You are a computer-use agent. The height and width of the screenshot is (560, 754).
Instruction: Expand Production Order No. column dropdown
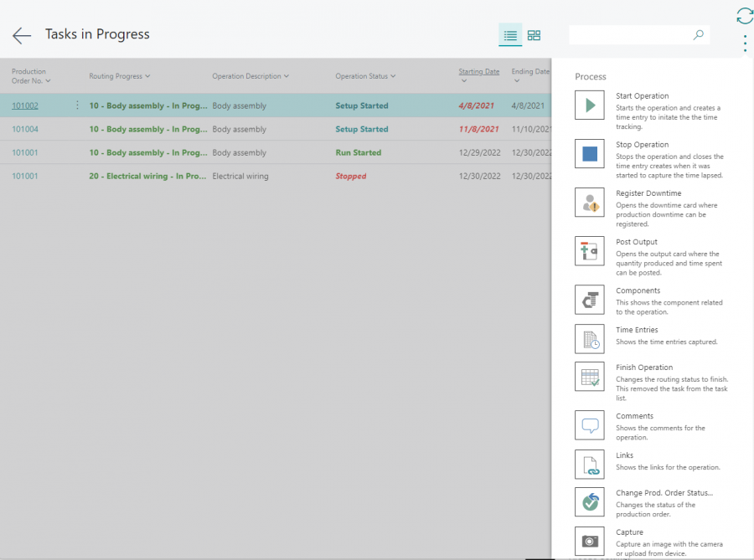click(48, 80)
